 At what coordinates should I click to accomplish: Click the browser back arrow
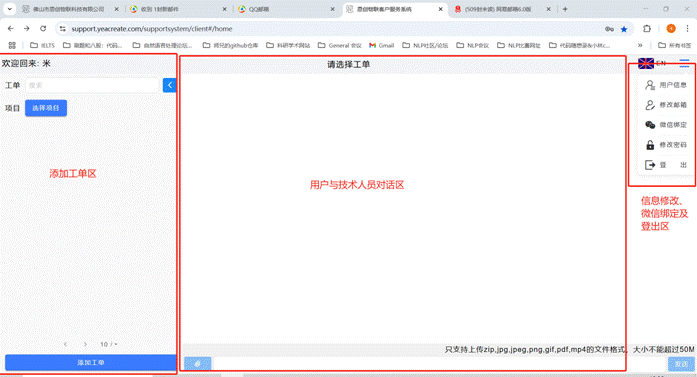click(11, 28)
